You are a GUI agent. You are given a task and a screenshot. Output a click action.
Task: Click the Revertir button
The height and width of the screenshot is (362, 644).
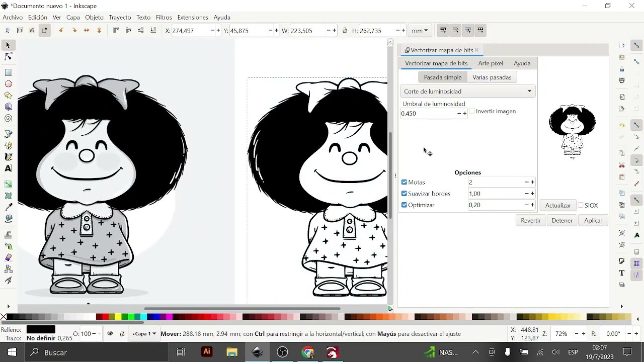pos(531,220)
